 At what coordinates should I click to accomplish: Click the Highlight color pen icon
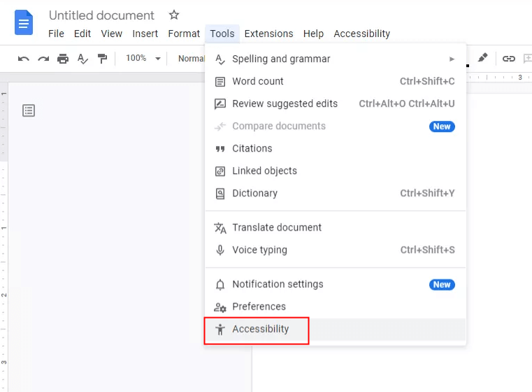[482, 58]
